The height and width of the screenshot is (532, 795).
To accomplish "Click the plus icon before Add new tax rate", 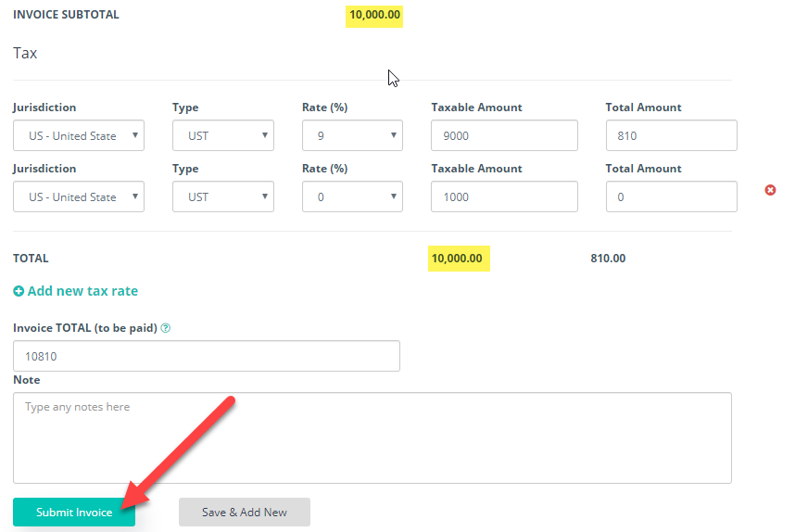I will pyautogui.click(x=19, y=291).
